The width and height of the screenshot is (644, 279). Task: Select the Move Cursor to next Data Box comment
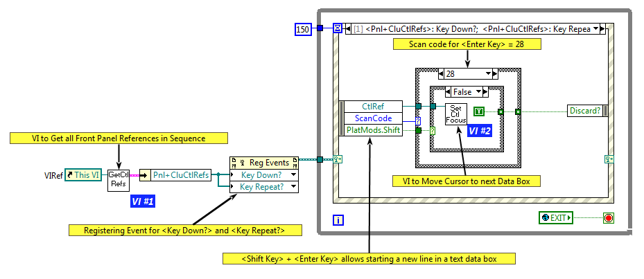pos(466,181)
